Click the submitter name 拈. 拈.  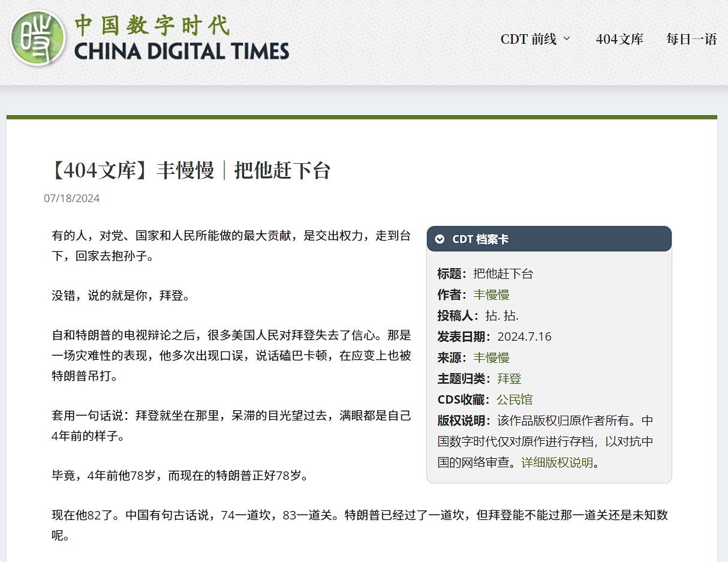pyautogui.click(x=502, y=315)
